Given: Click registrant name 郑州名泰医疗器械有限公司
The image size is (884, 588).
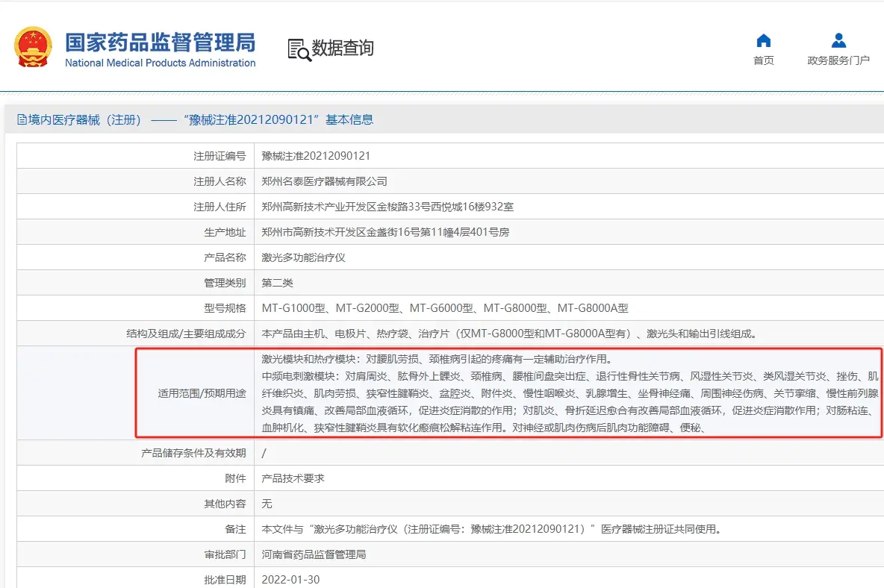Looking at the screenshot, I should tap(324, 181).
